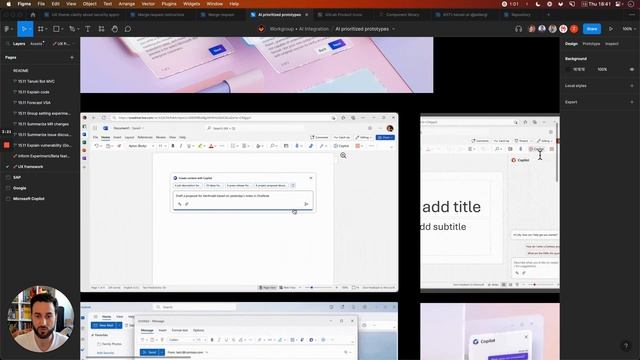The image size is (640, 360).
Task: Click first collaborator avatar in toolbar
Action: (x=531, y=29)
